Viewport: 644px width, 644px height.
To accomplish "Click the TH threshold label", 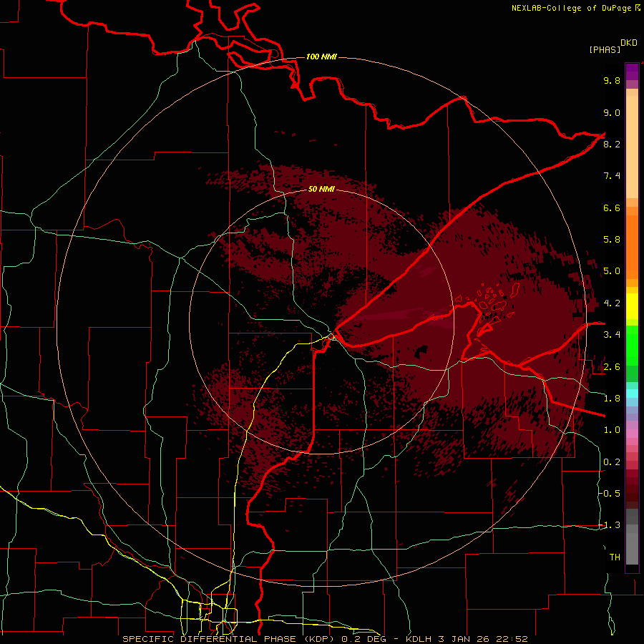I will click(x=615, y=557).
